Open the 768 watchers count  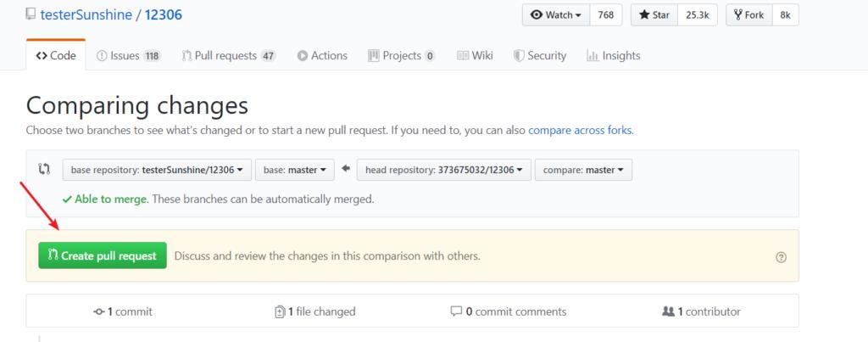[606, 15]
